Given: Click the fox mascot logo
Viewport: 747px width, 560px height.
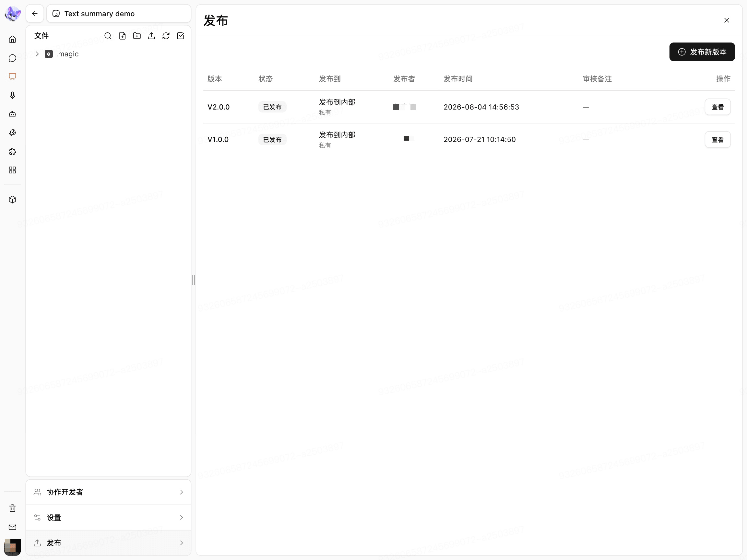Looking at the screenshot, I should point(13,14).
